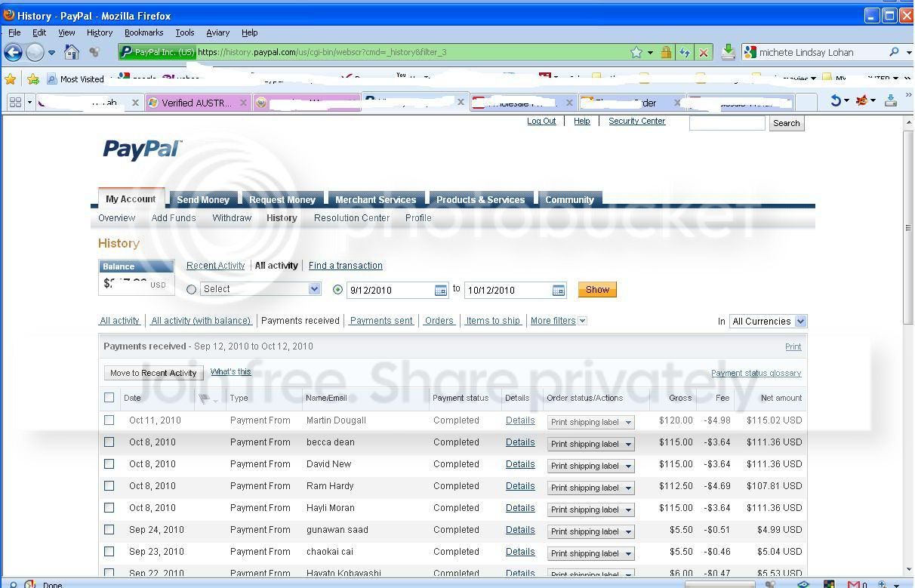Click the orange Show button
Image resolution: width=915 pixels, height=588 pixels.
[x=597, y=290]
